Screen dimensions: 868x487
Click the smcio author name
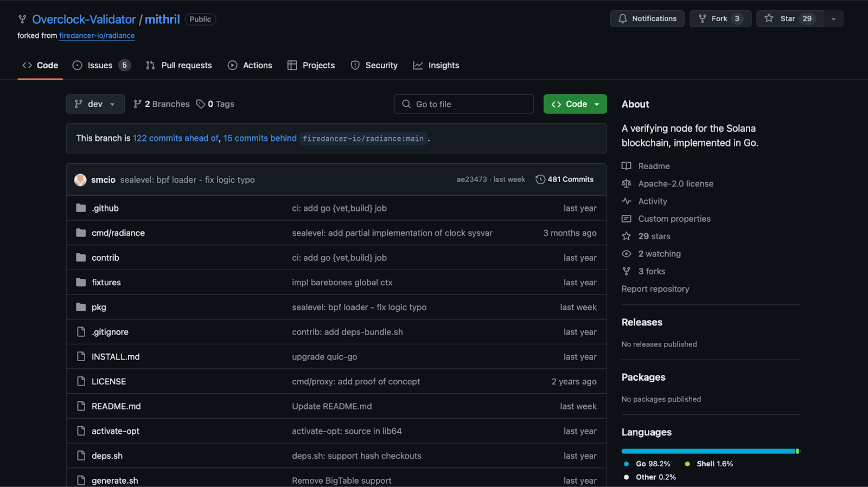coord(103,180)
